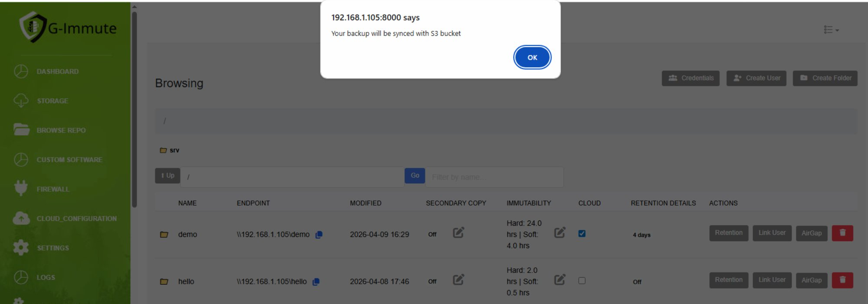Confirm the S3 sync dialog with OK
Screen dimensions: 868x304
[x=532, y=57]
